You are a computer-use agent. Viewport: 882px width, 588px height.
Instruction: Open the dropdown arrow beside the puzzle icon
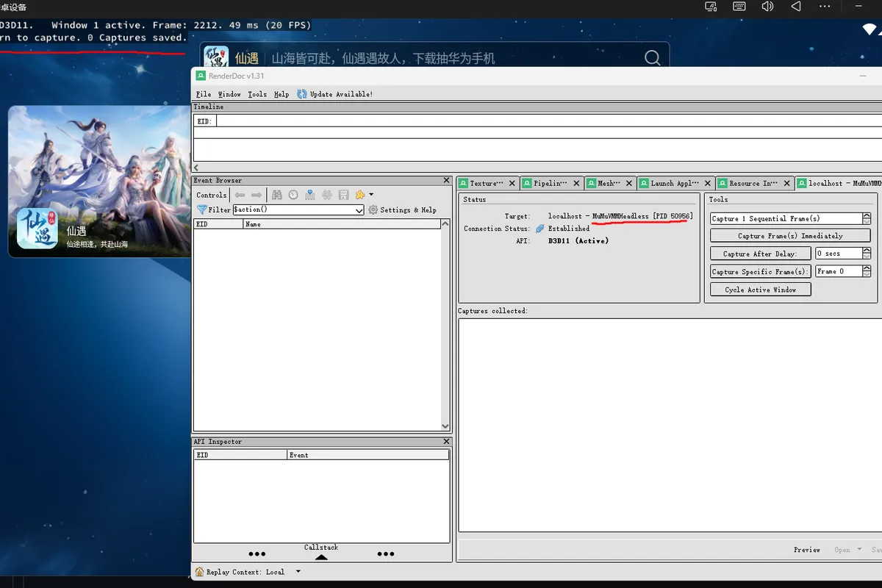pos(371,195)
